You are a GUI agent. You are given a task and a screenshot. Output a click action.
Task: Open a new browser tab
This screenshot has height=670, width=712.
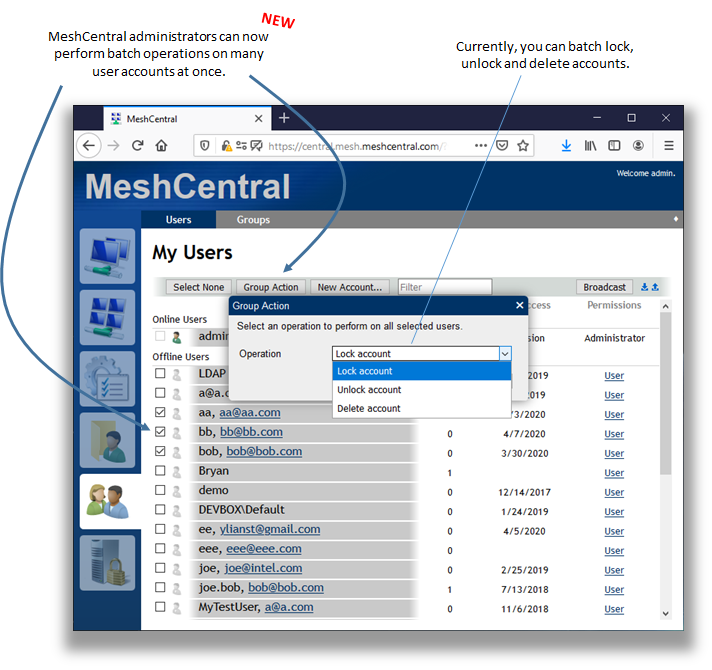[284, 118]
